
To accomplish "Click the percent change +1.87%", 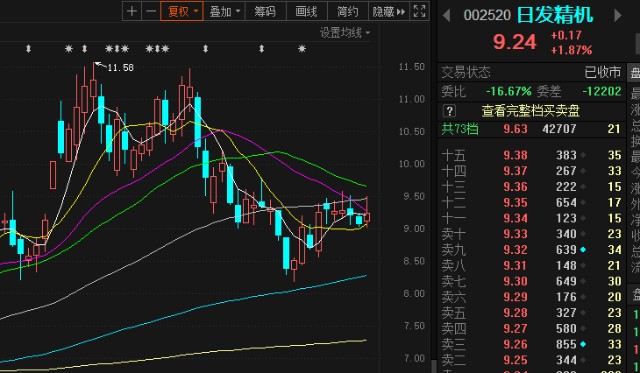I will [571, 50].
